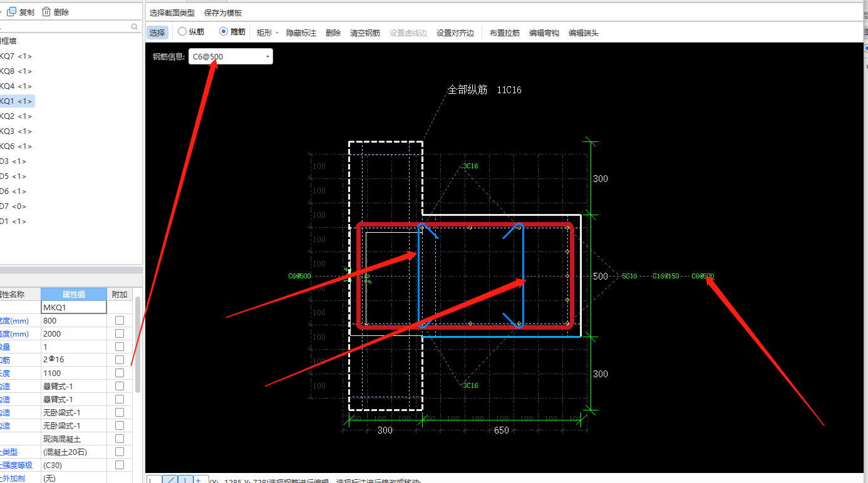Click the trash delete (删除) icon
The height and width of the screenshot is (483, 868).
click(x=46, y=12)
